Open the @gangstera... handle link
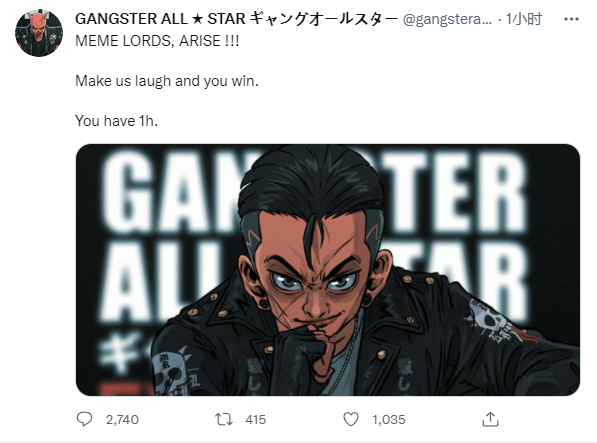This screenshot has height=443, width=597. point(447,19)
